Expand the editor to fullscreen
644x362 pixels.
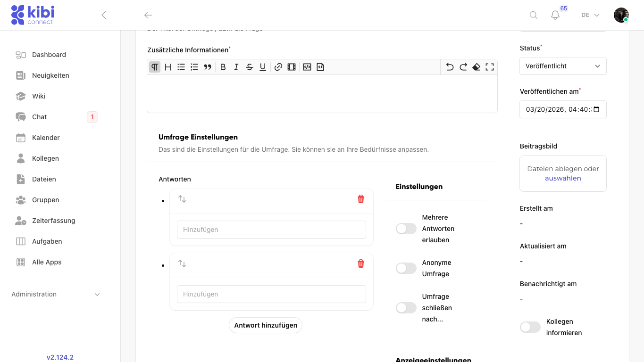(x=489, y=66)
